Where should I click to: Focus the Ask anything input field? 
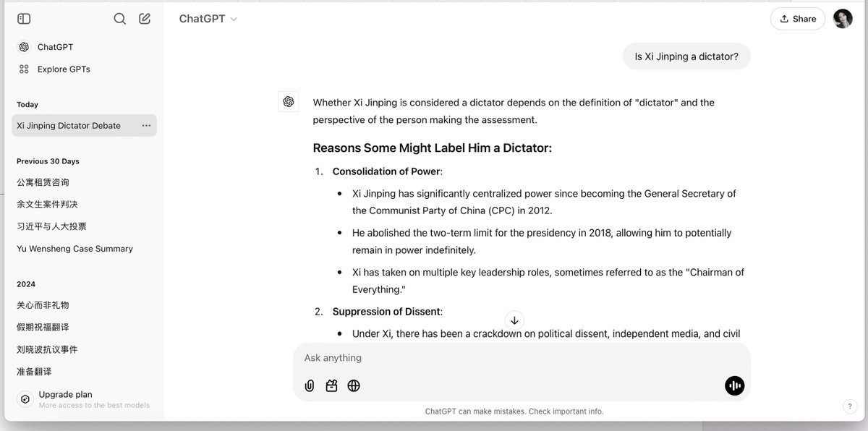point(521,358)
